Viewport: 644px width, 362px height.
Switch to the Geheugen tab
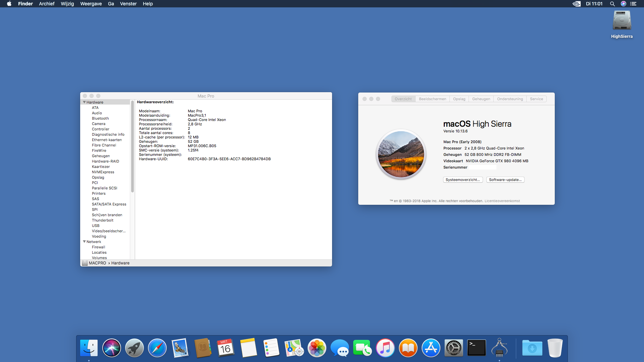coord(481,99)
